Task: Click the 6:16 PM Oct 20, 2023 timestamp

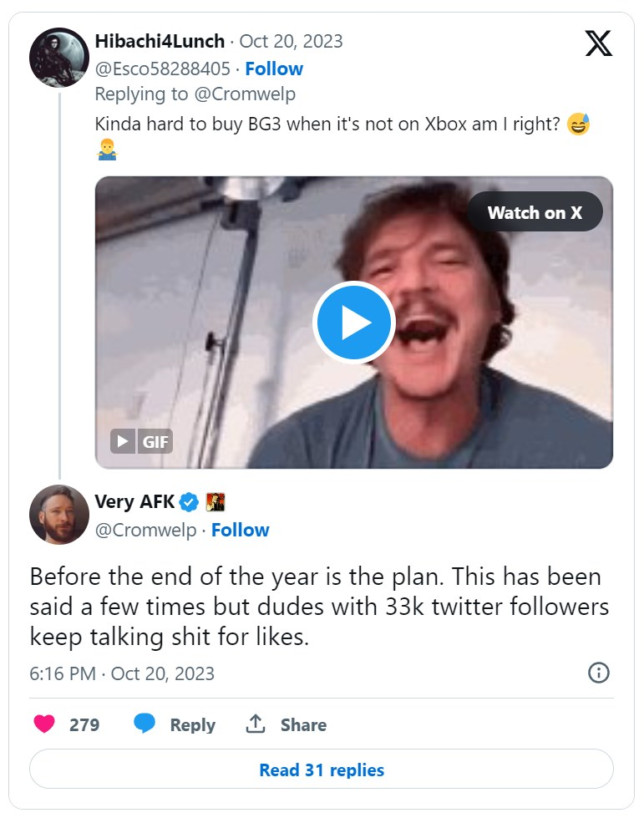Action: (x=122, y=673)
